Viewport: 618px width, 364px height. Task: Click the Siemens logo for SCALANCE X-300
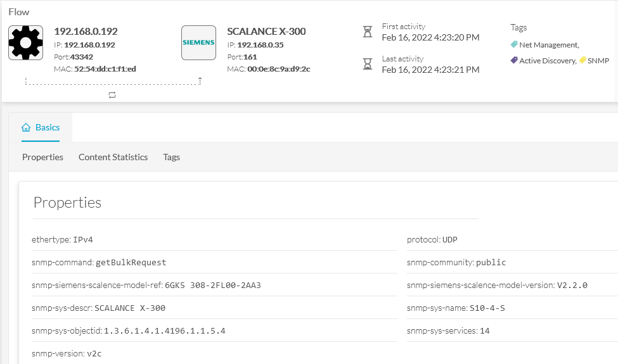[x=198, y=43]
